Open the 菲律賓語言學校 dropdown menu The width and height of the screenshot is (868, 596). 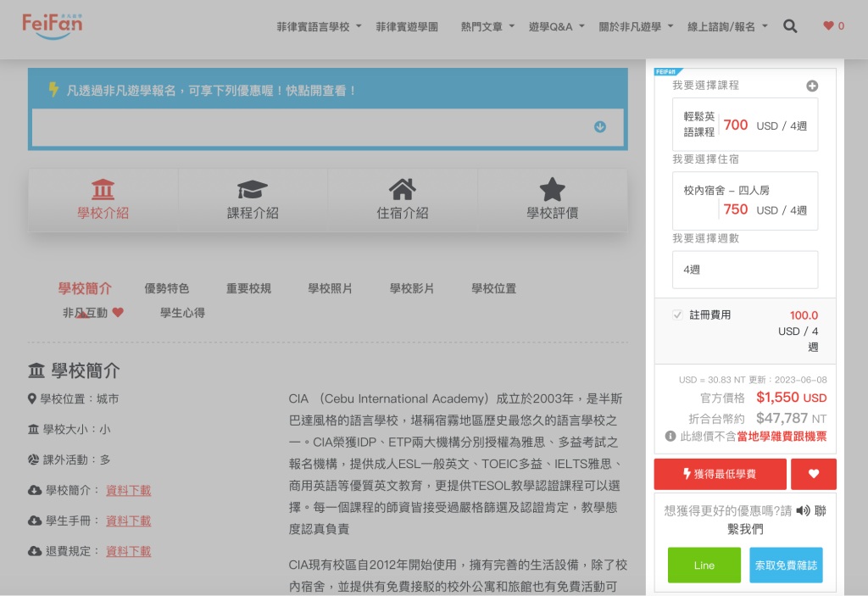click(x=319, y=26)
